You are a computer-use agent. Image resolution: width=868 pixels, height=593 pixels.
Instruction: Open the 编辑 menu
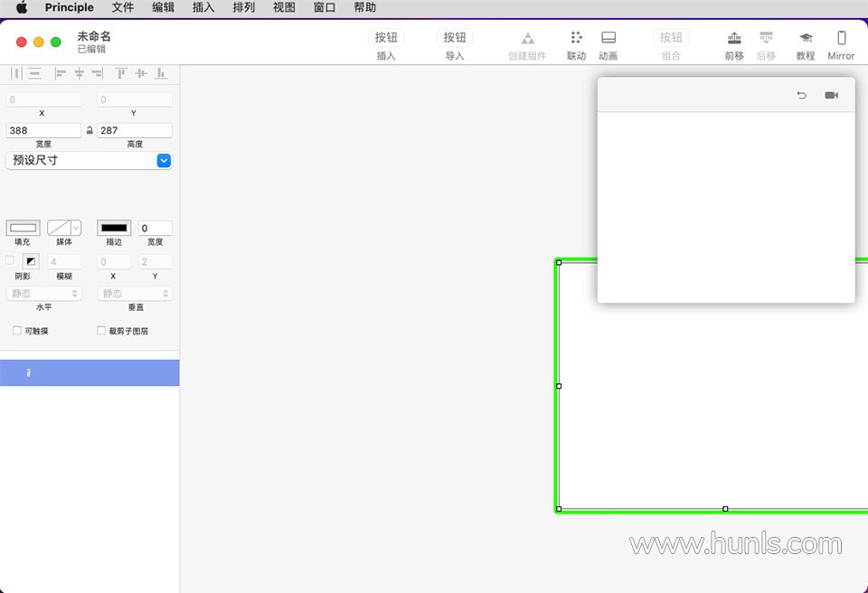(x=164, y=8)
